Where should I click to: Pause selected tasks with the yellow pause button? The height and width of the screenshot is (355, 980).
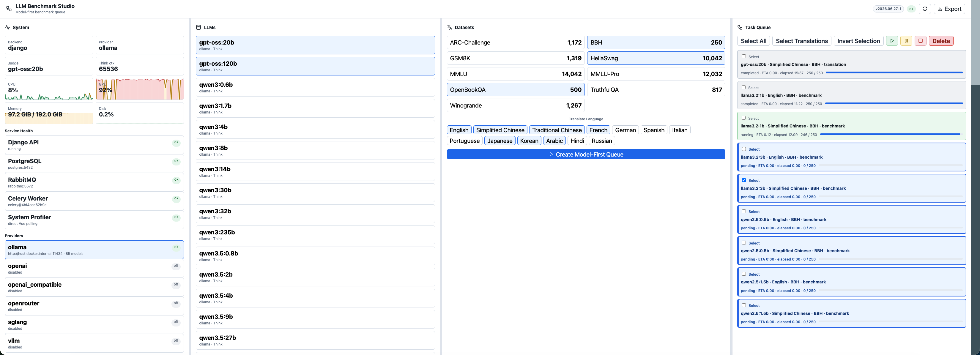tap(906, 41)
